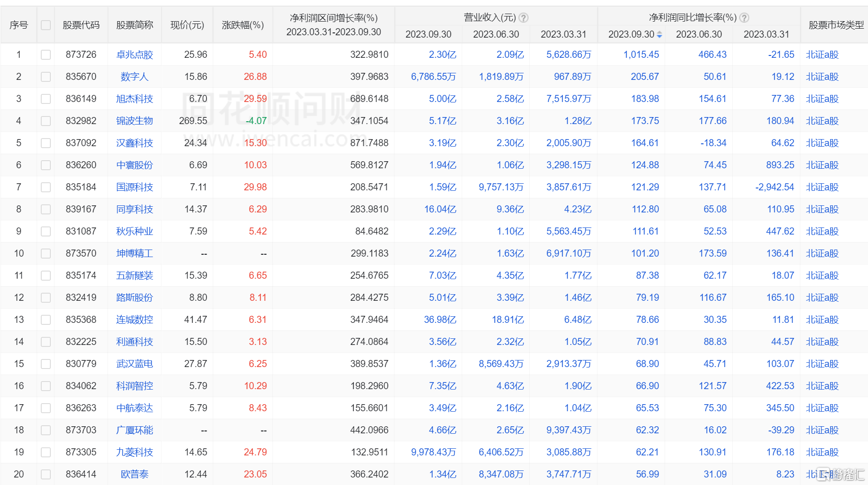Open stock link 利通科技
The image size is (868, 485).
pos(135,342)
